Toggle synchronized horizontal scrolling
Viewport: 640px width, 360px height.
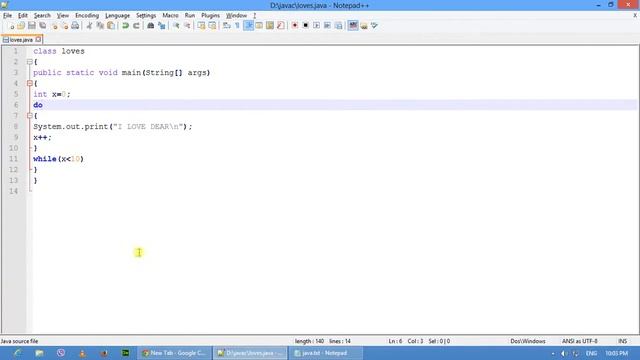coord(212,26)
